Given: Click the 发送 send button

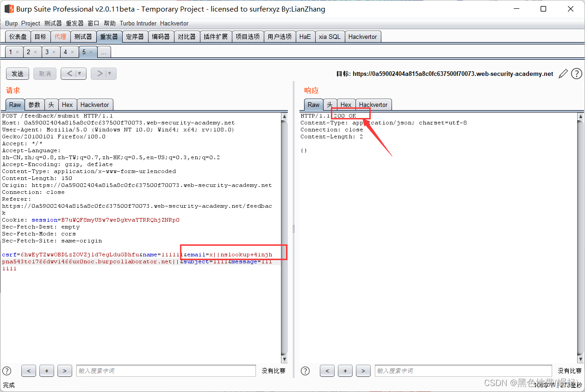Looking at the screenshot, I should coord(18,74).
